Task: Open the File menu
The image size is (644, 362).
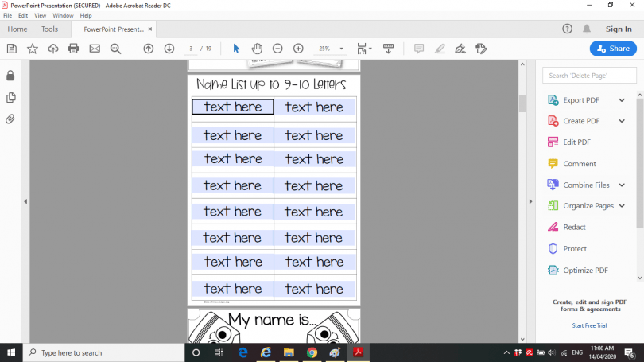Action: (x=7, y=16)
